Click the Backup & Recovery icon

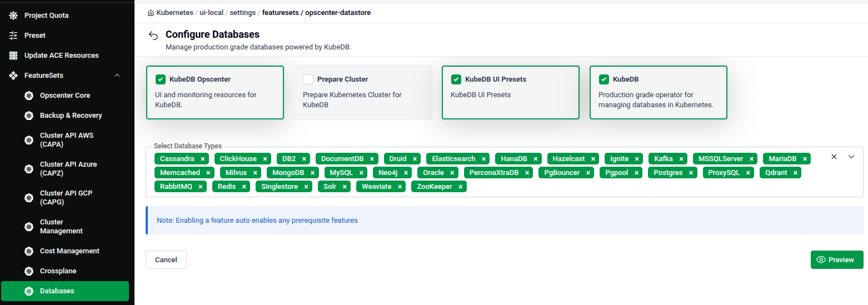(x=29, y=116)
